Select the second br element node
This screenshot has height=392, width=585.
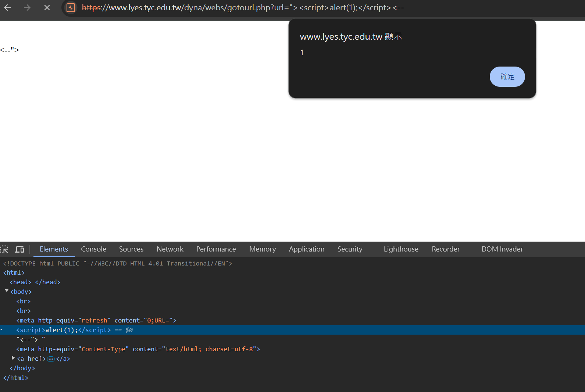pyautogui.click(x=23, y=311)
